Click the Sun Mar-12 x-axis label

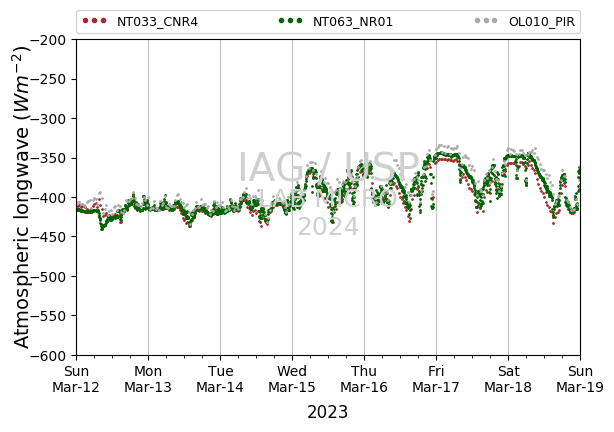coord(76,379)
